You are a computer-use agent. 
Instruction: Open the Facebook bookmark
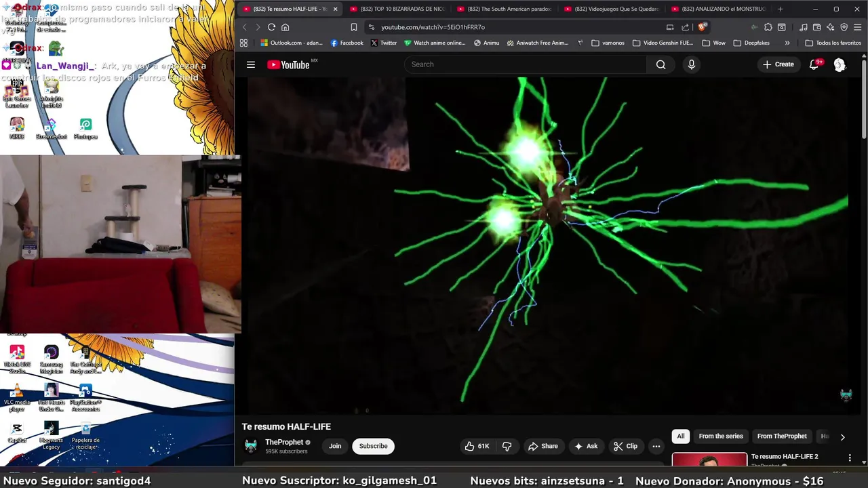(x=347, y=43)
